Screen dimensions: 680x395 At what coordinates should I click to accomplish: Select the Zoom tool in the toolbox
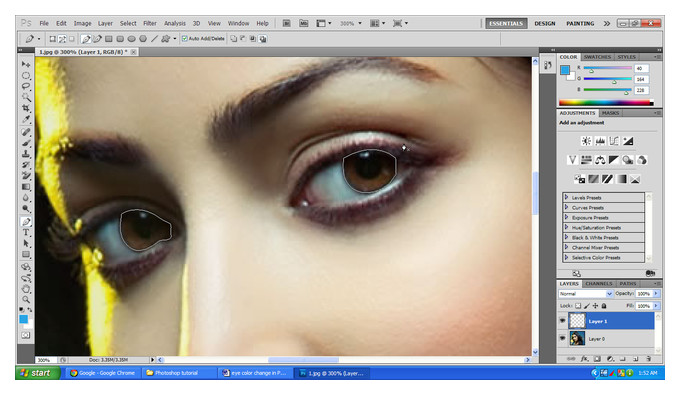click(x=26, y=300)
